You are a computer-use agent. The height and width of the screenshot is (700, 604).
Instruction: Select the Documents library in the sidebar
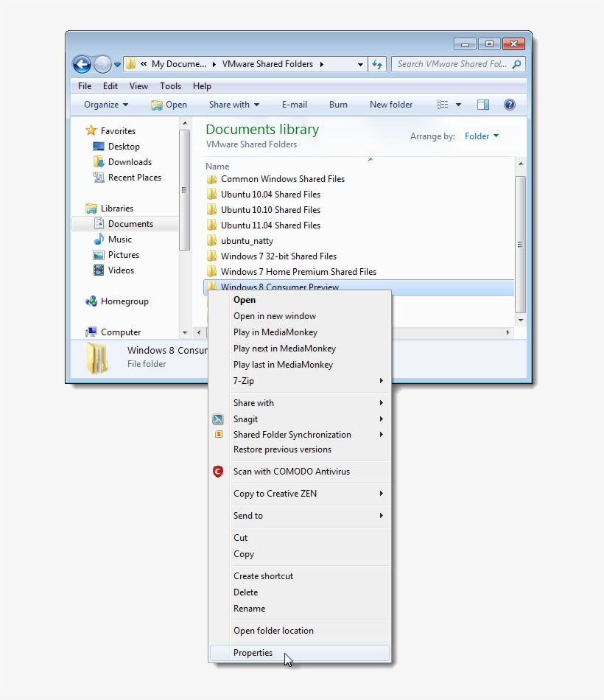(131, 223)
